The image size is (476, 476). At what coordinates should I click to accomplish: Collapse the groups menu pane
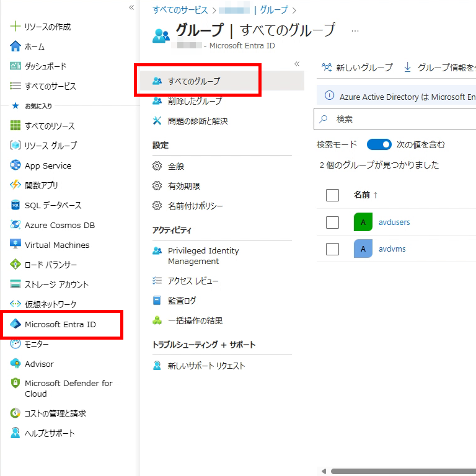pos(297,64)
